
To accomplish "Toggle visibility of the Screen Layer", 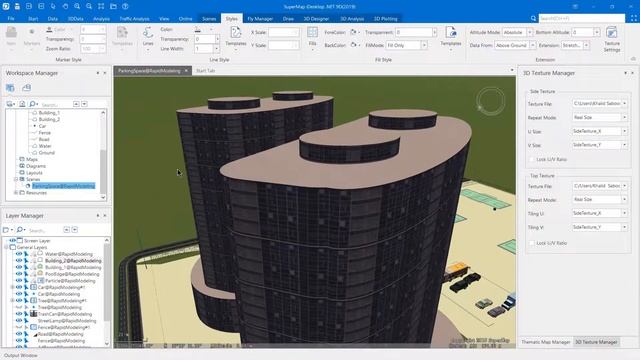I will [x=13, y=240].
